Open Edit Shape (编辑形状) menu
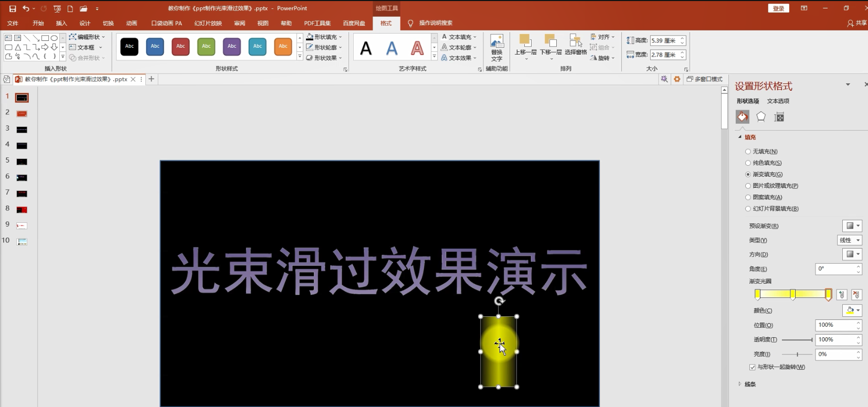The image size is (868, 407). click(x=87, y=37)
